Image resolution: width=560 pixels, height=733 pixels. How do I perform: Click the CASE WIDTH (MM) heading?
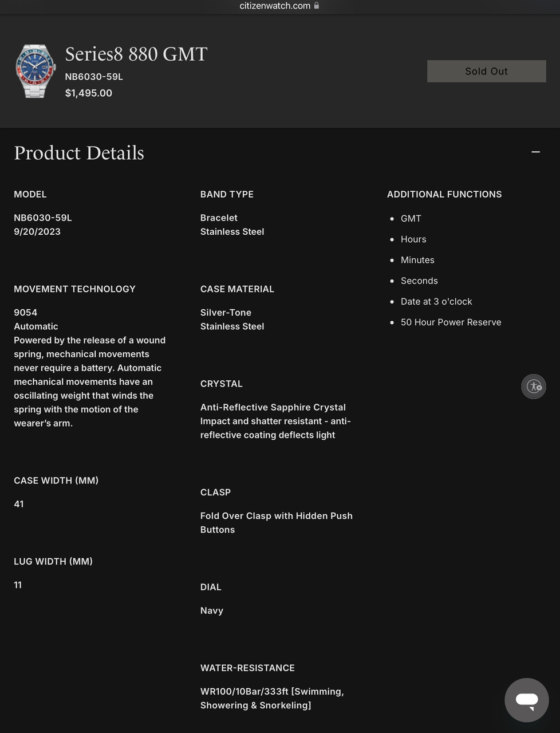[x=56, y=480]
